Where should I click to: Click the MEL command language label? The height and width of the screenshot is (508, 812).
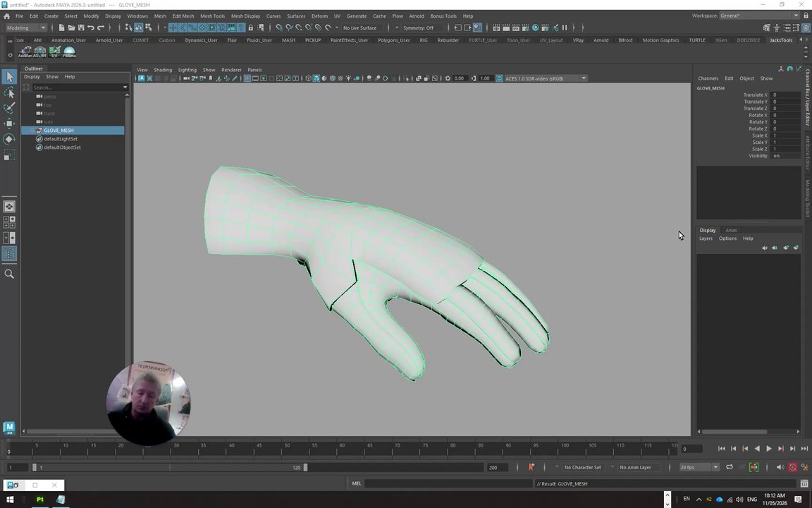point(356,483)
